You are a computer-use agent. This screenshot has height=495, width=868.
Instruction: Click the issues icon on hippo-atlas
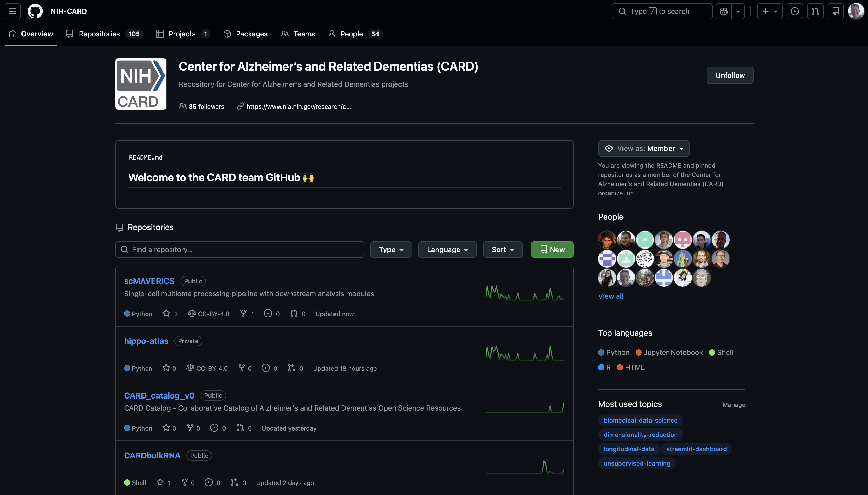[265, 368]
